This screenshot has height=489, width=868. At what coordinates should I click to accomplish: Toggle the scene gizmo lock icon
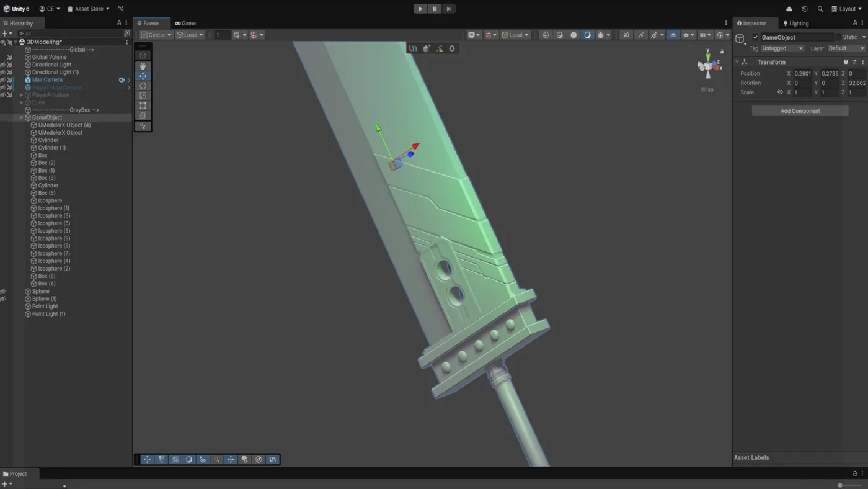click(x=722, y=51)
